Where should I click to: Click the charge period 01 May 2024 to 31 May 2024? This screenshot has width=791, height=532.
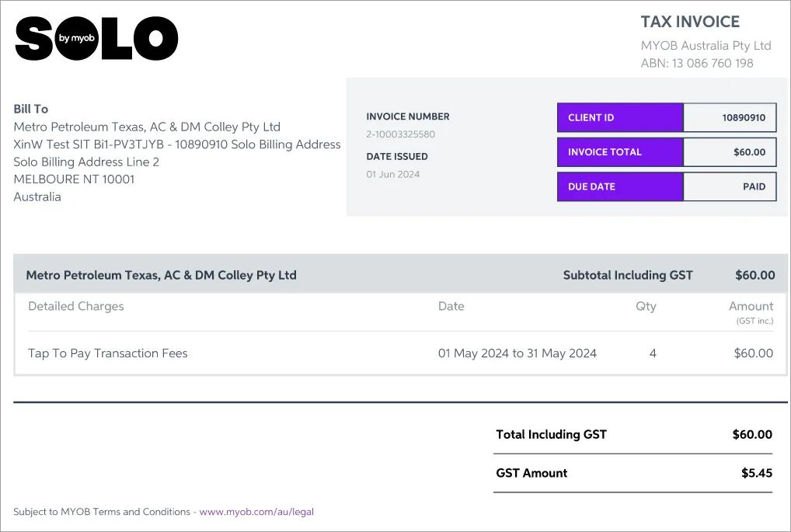click(x=517, y=353)
